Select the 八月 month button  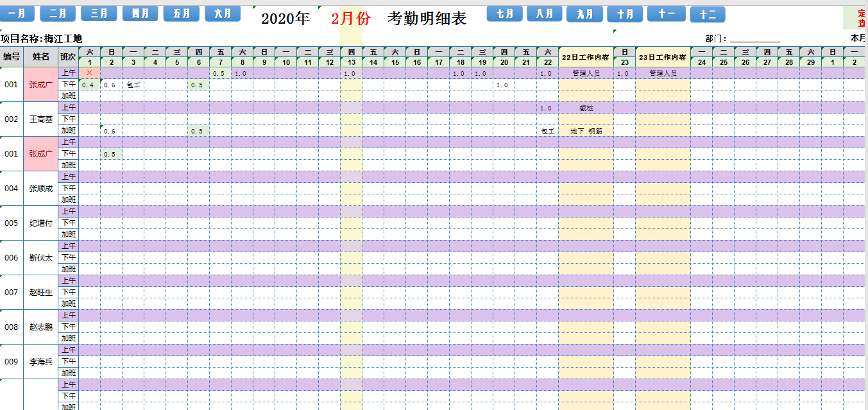pos(544,12)
